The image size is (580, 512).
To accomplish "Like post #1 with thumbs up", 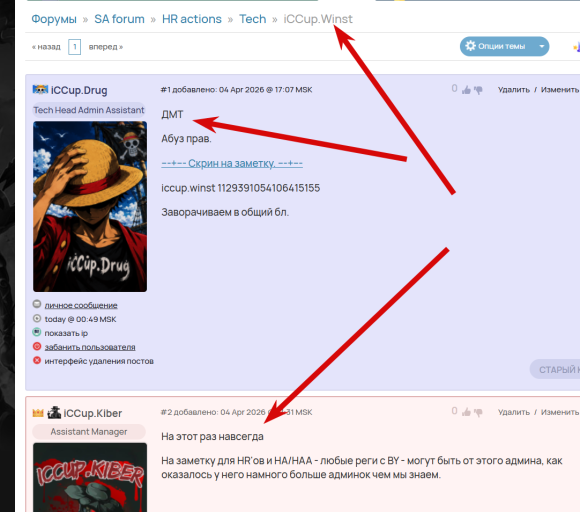I will [x=466, y=90].
